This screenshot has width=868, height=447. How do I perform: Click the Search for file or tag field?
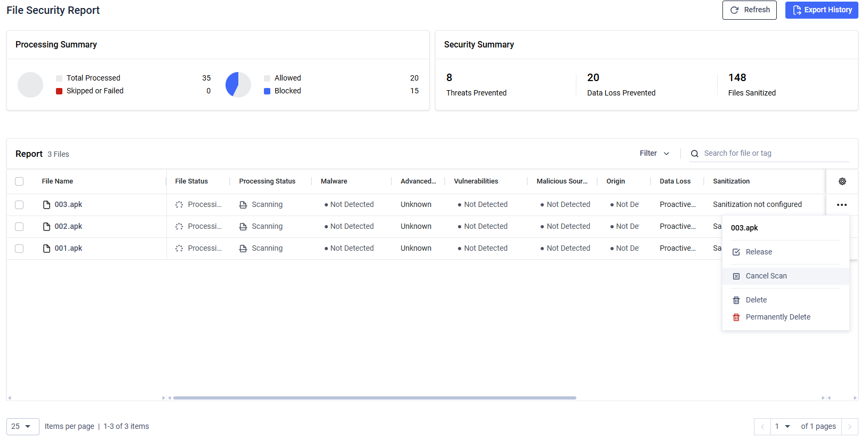click(x=773, y=154)
